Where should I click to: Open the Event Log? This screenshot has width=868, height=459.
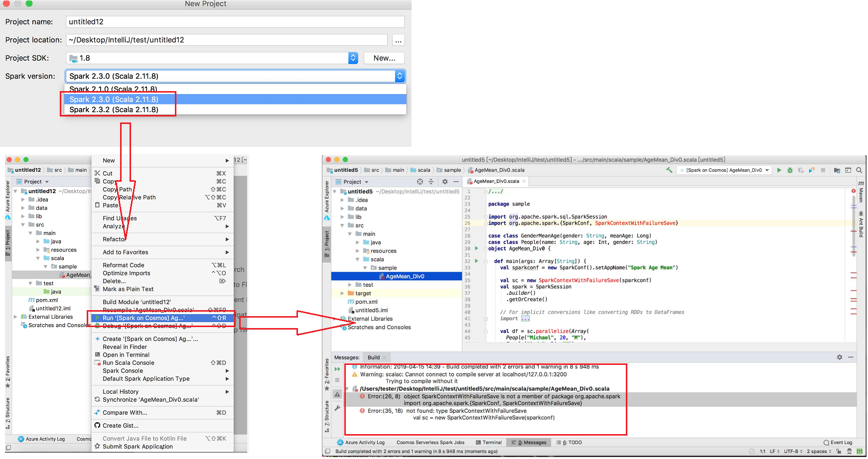tap(838, 442)
